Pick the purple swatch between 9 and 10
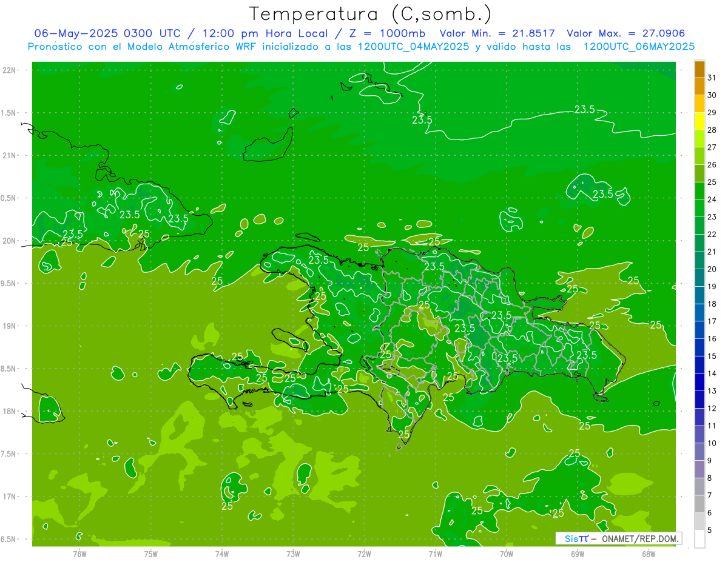The width and height of the screenshot is (728, 562). pos(699,452)
